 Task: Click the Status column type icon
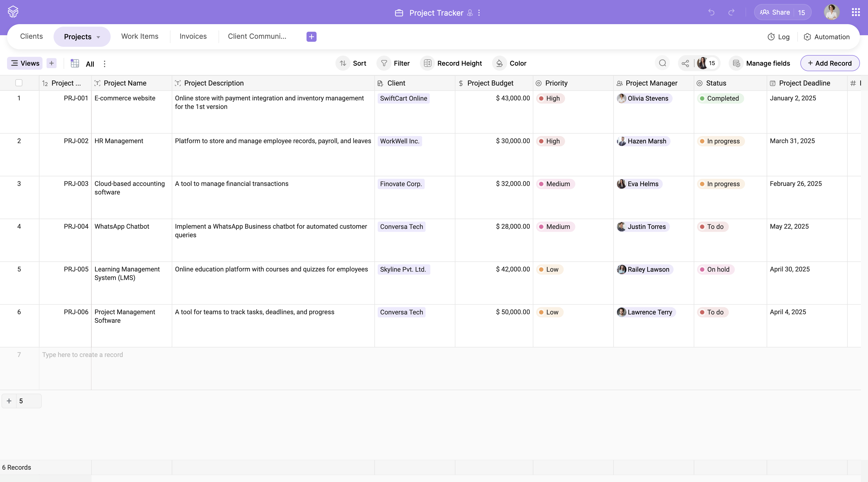(700, 83)
